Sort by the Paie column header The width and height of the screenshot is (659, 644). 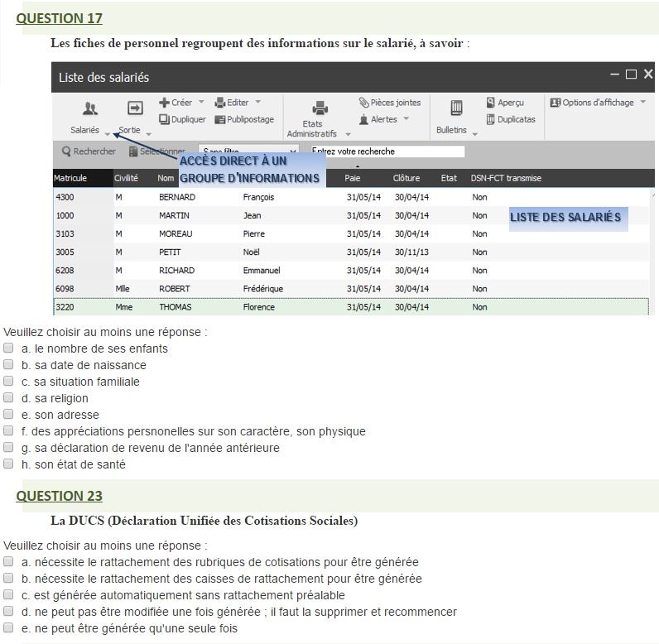(352, 178)
